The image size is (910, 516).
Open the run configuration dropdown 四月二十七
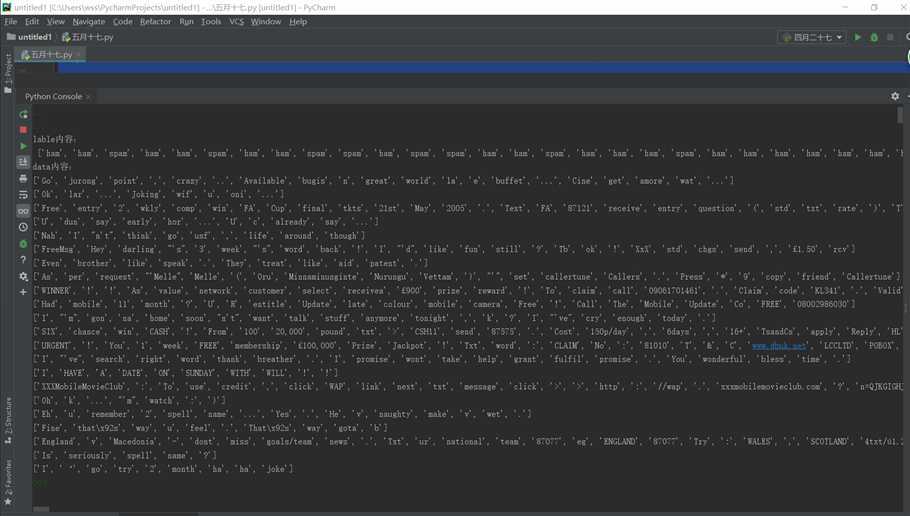pyautogui.click(x=811, y=37)
